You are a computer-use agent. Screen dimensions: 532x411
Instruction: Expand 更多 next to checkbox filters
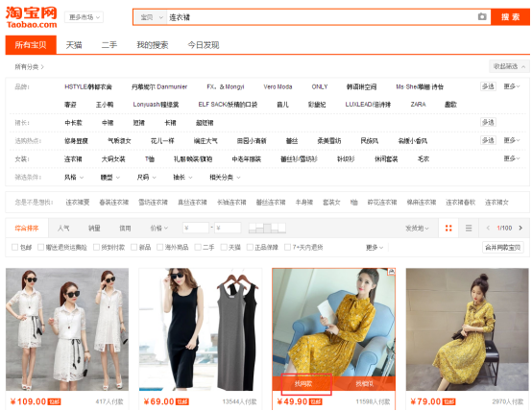[x=375, y=248]
